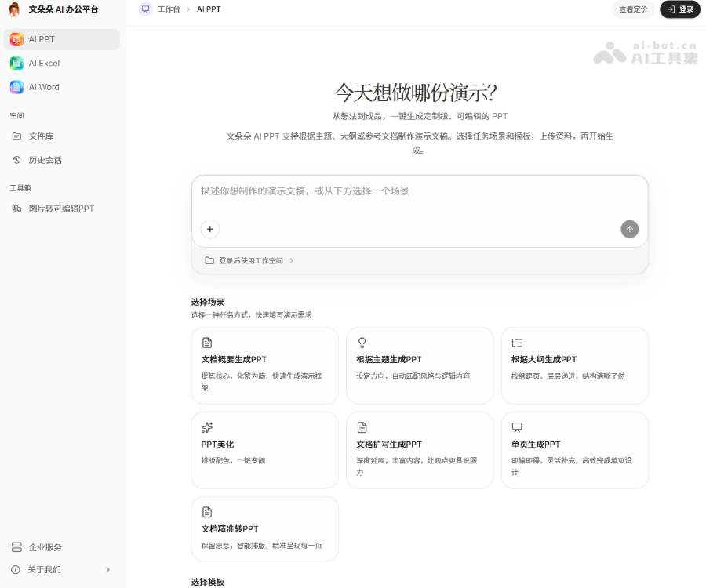Select AI Word in the sidebar
The width and height of the screenshot is (706, 588).
click(62, 87)
